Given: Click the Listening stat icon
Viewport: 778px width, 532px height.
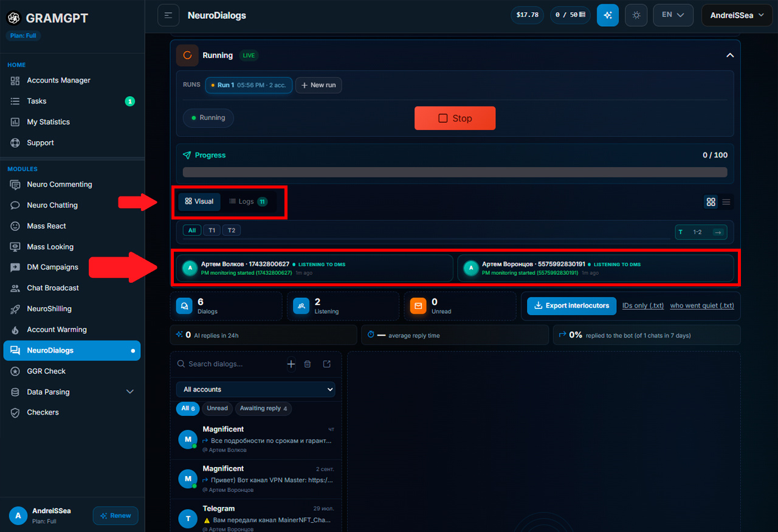Looking at the screenshot, I should coord(301,306).
